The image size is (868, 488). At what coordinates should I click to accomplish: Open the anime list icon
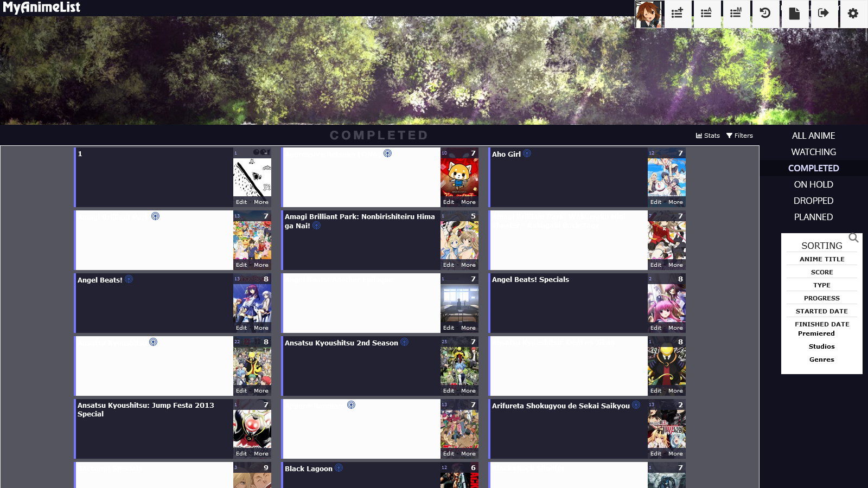706,14
